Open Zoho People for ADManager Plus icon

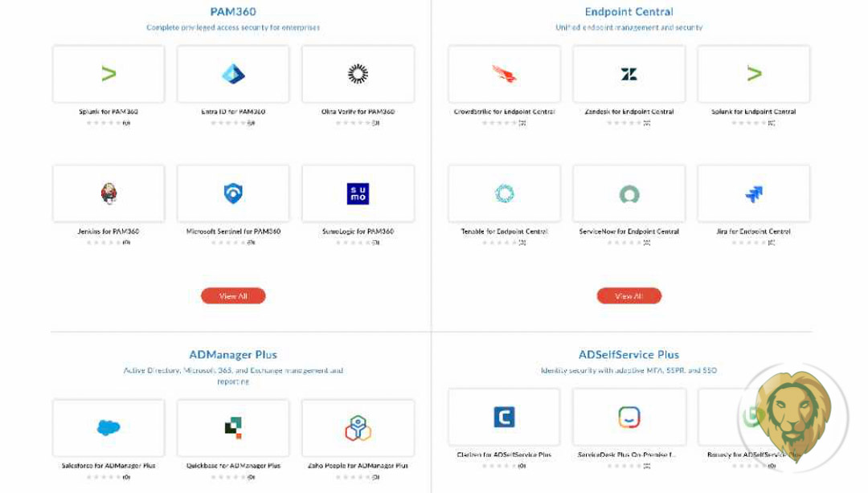point(358,428)
